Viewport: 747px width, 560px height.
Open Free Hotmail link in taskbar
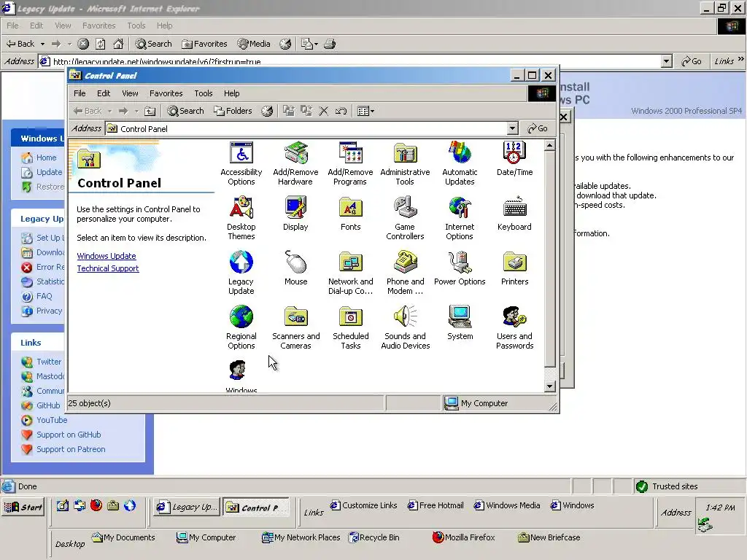coord(436,505)
